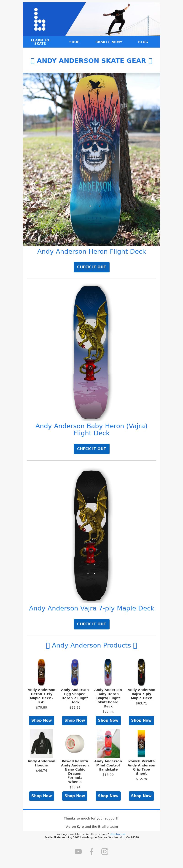This screenshot has height=868, width=183.
Task: Click Check It Out under Heron Flight Deck
Action: coord(92,267)
